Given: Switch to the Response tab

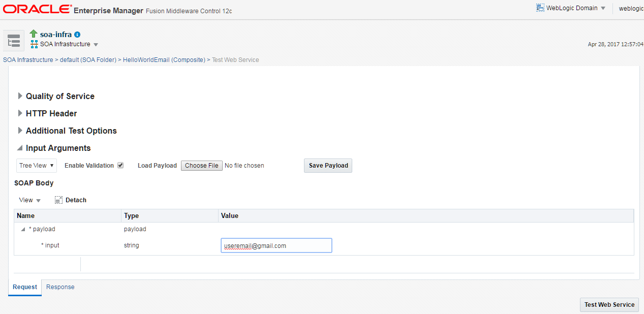Looking at the screenshot, I should pyautogui.click(x=60, y=287).
